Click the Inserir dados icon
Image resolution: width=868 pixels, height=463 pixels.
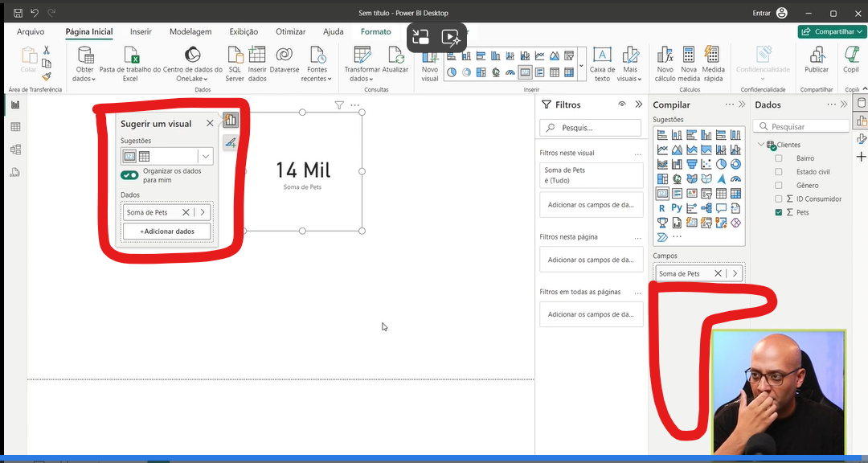click(x=257, y=55)
